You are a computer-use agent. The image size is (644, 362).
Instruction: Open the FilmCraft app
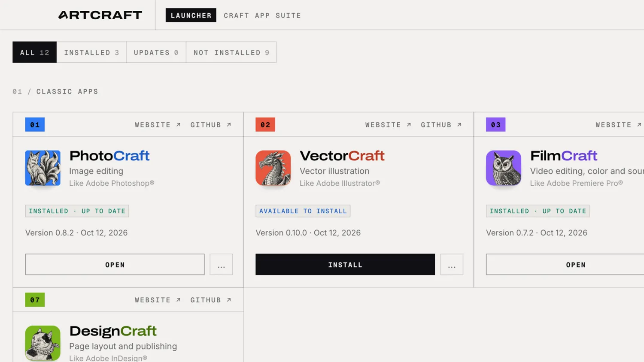tap(565, 265)
